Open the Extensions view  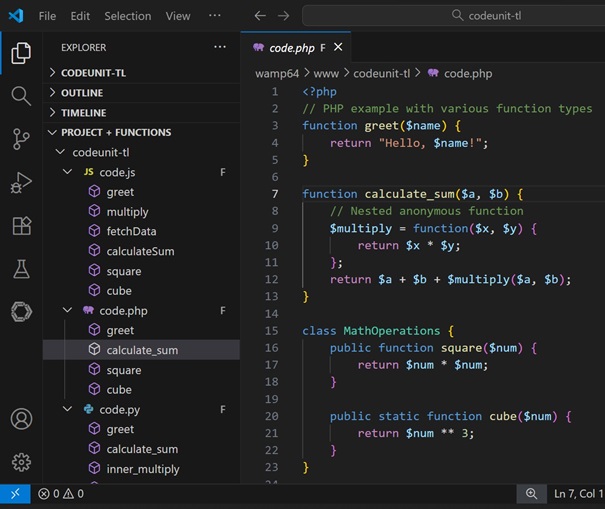21,226
